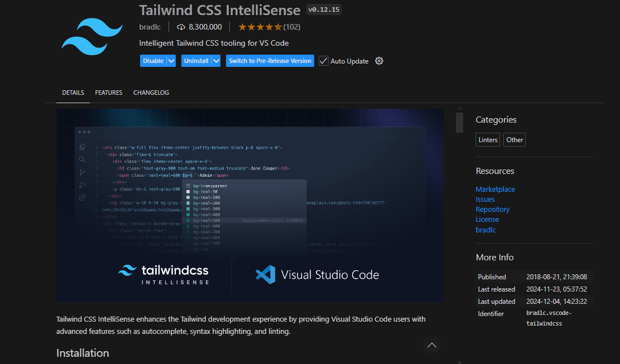Uninstall the extension with the Uninstall button

pos(196,61)
